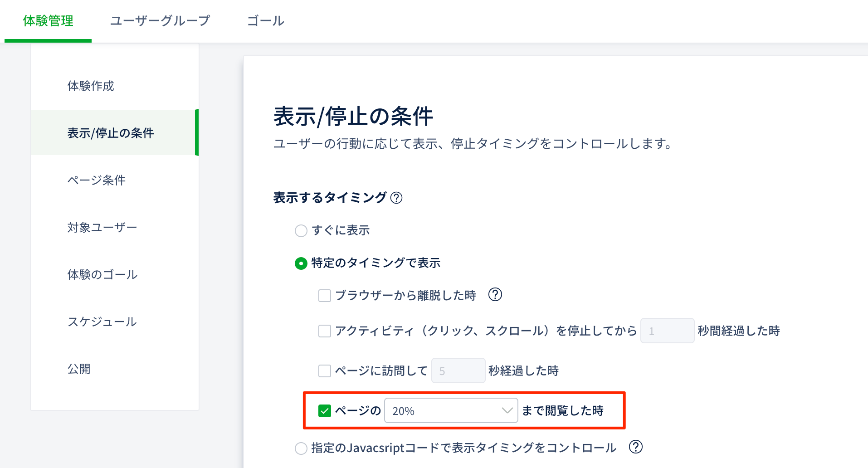Open the 20% scroll percentage dropdown

pyautogui.click(x=451, y=411)
